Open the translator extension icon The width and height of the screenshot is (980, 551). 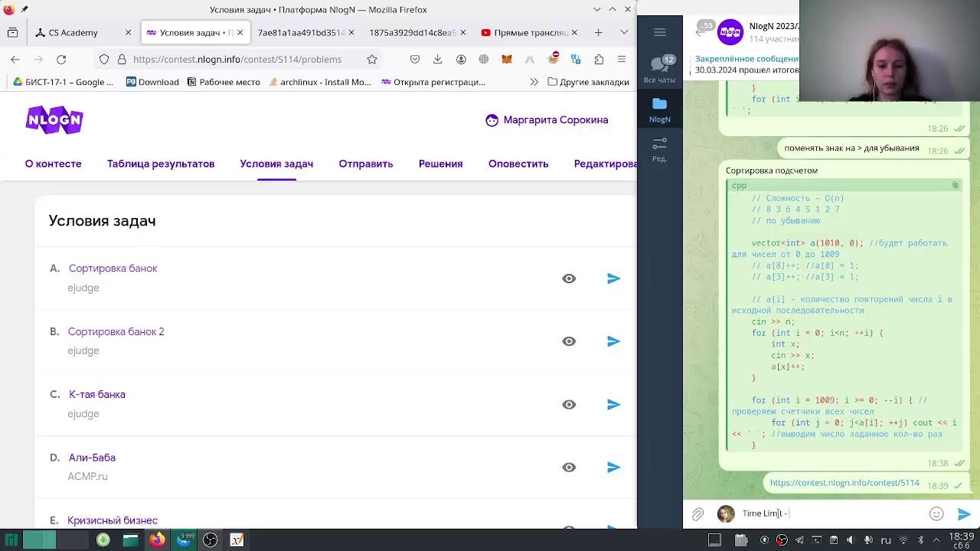576,59
